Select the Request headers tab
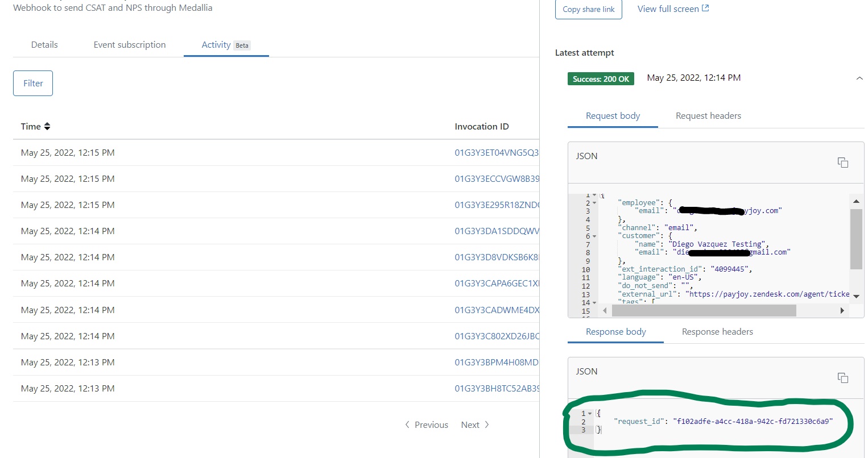 click(708, 116)
